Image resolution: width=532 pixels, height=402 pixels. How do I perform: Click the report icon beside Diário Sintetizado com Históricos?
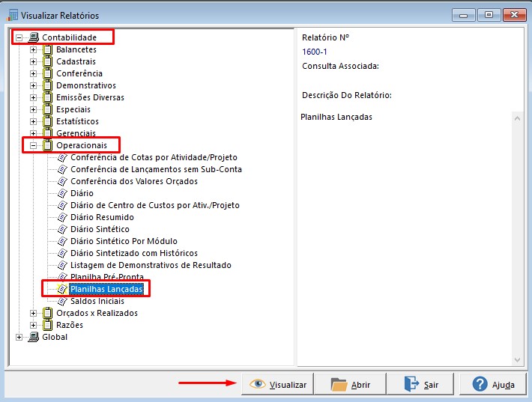point(62,253)
